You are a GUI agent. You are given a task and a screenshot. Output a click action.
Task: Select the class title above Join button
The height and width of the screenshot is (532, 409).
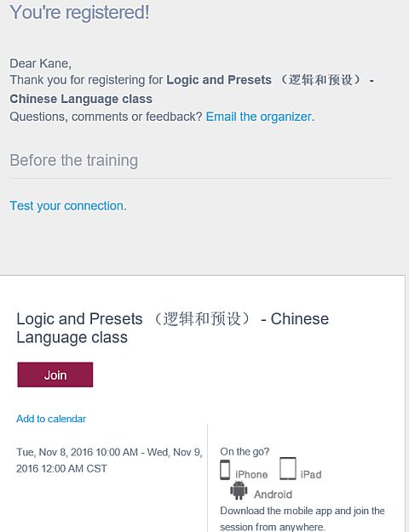(x=173, y=328)
